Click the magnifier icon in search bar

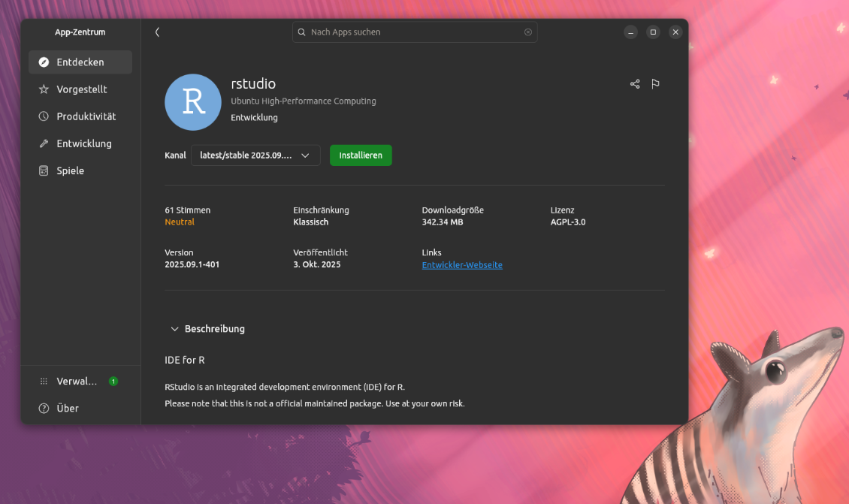(x=302, y=32)
